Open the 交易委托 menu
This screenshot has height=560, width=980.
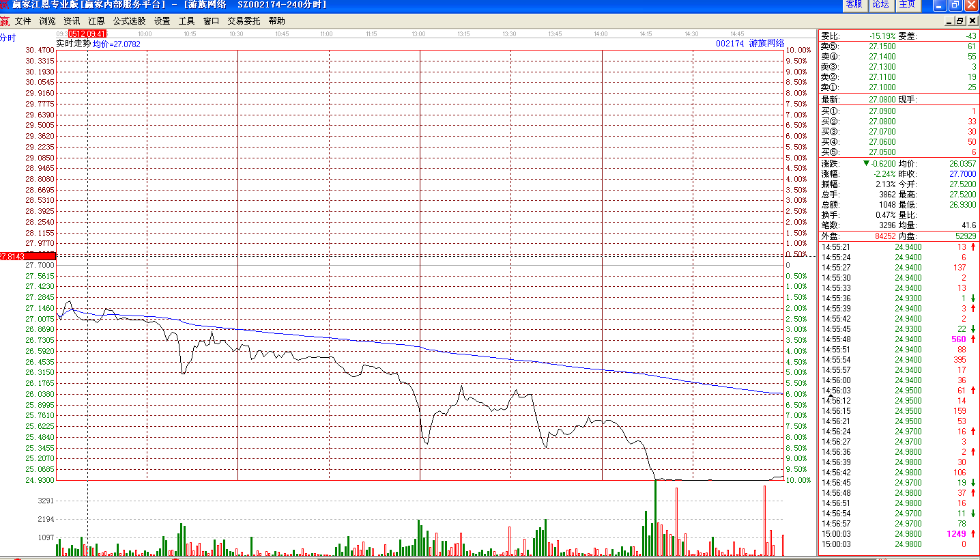click(x=244, y=21)
